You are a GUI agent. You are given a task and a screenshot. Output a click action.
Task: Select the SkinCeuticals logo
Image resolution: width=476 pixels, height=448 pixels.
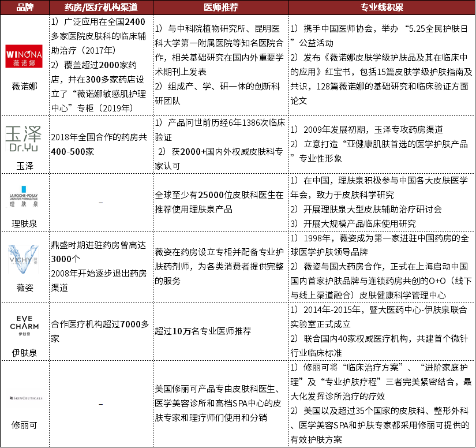pyautogui.click(x=24, y=398)
